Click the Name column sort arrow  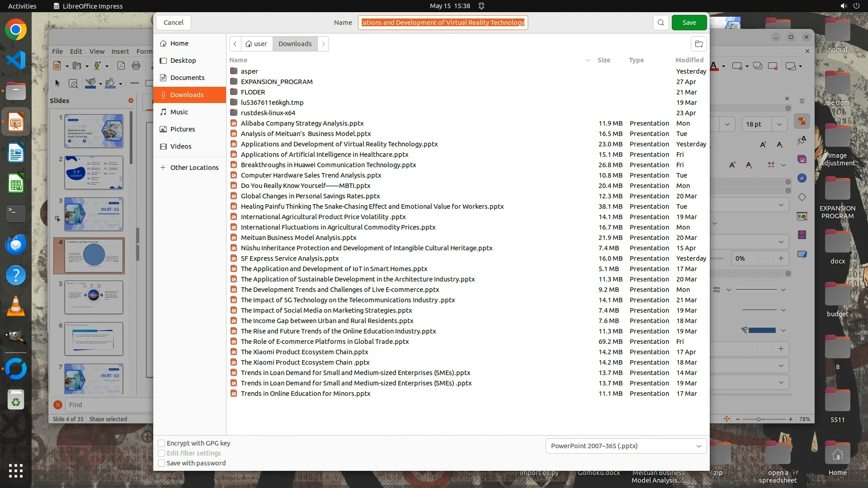(x=588, y=60)
